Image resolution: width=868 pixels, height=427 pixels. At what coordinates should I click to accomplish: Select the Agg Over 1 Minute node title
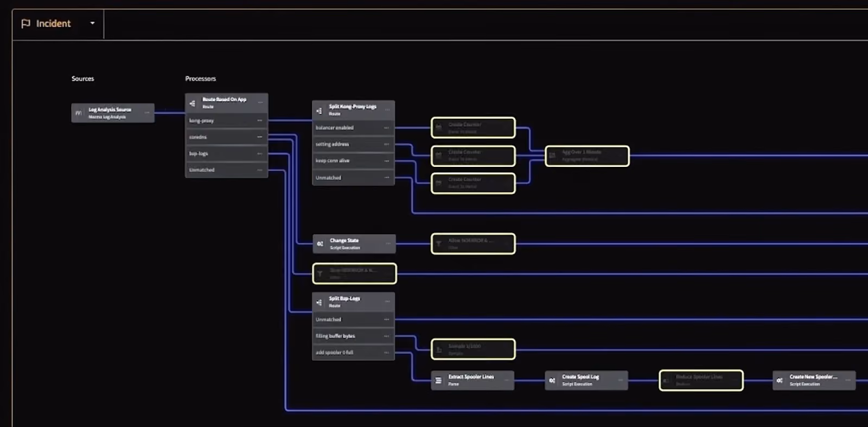[582, 152]
